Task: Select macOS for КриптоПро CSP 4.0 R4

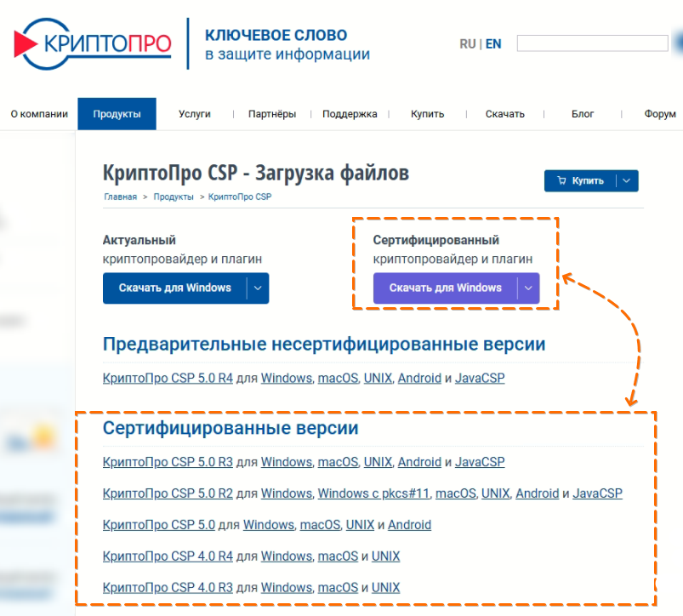Action: tap(338, 556)
